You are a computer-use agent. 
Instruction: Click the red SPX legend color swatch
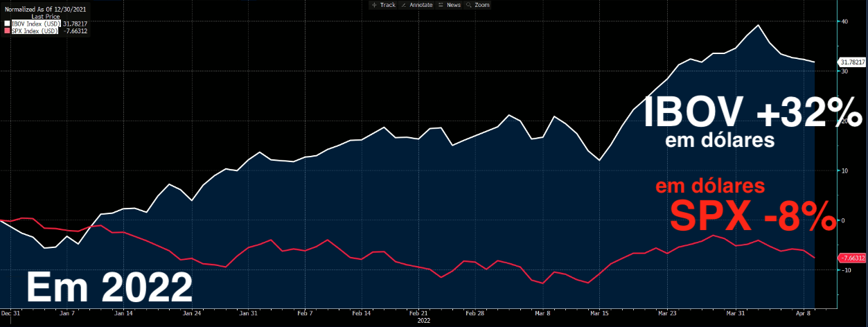(x=8, y=30)
